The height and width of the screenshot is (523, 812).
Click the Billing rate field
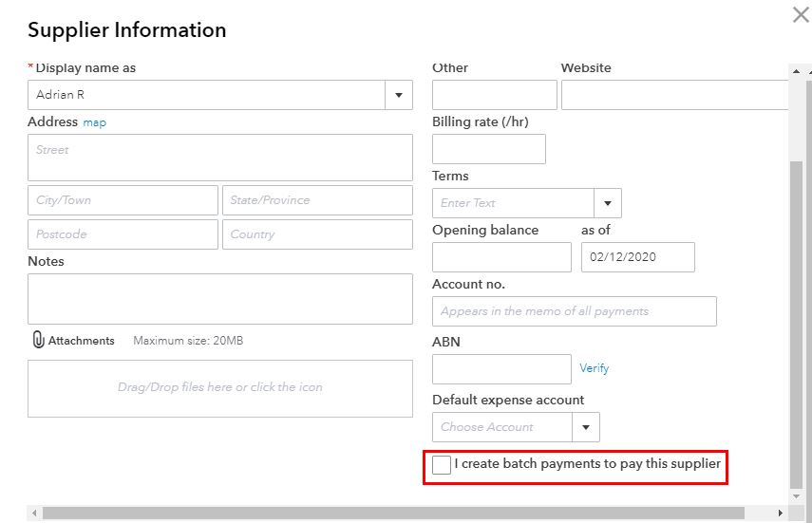pyautogui.click(x=489, y=149)
